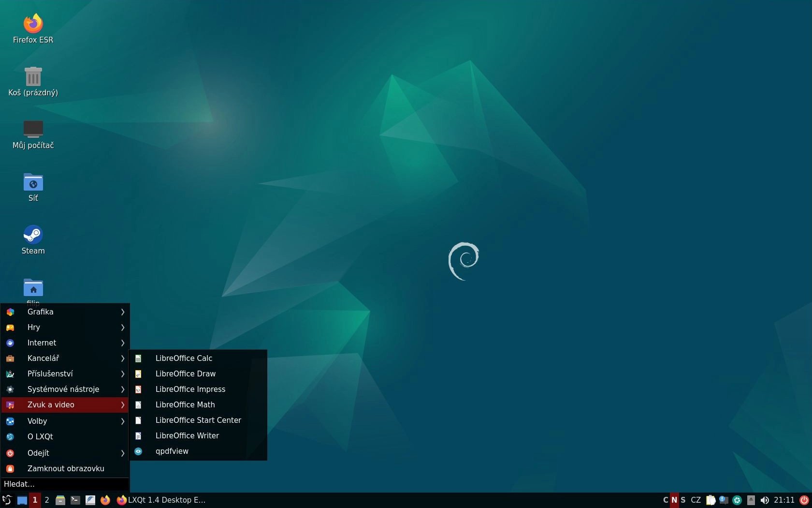This screenshot has height=508, width=812.
Task: Click the Hledat... search field
Action: coord(65,484)
